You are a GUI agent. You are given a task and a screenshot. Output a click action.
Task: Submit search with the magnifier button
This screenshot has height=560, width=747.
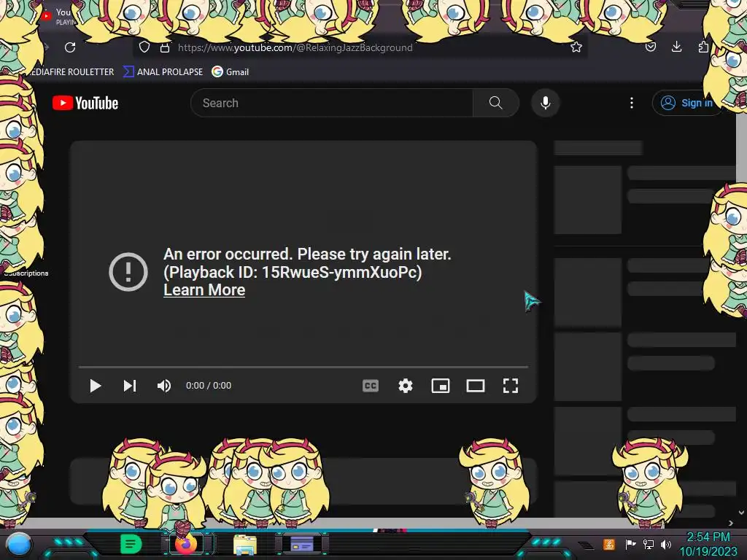coord(496,103)
